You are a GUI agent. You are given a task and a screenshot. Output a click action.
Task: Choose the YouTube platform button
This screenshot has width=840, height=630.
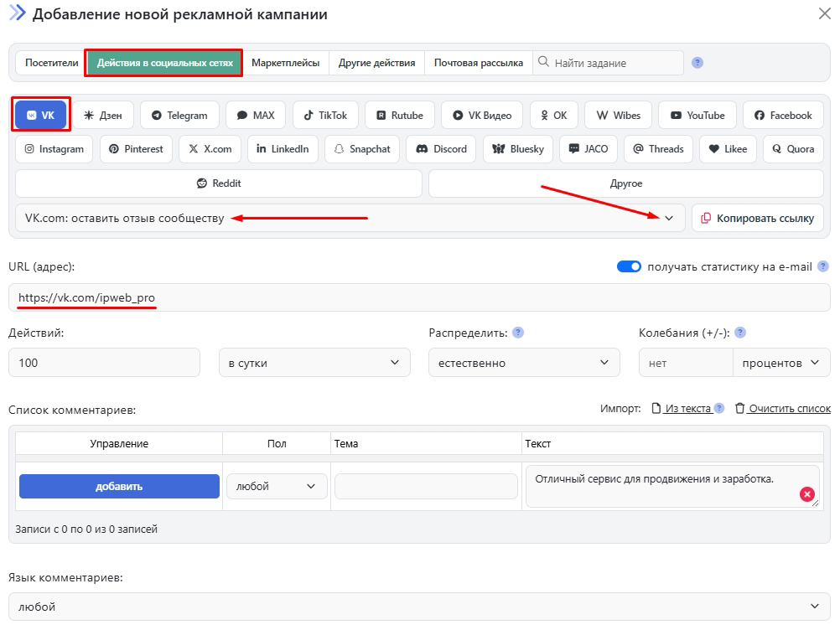(x=697, y=116)
